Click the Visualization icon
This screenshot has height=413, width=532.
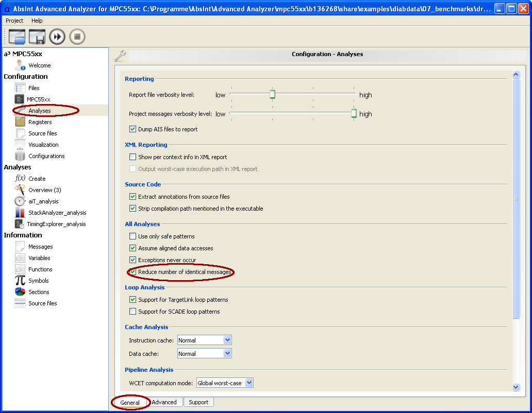(x=20, y=144)
